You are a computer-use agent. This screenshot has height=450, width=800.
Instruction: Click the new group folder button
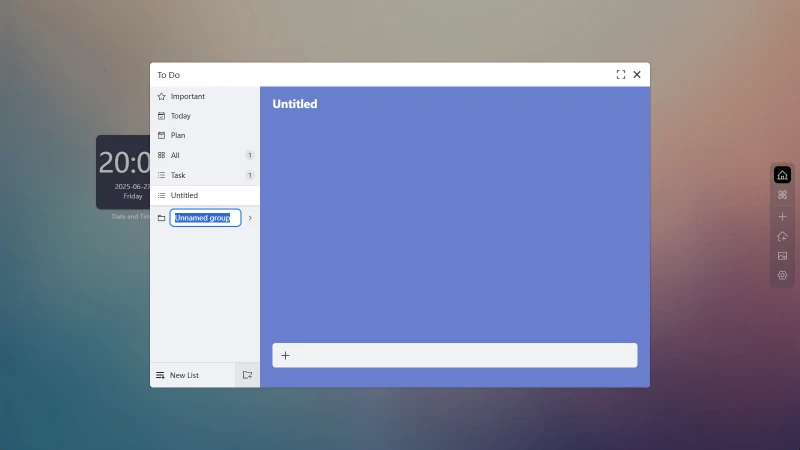coord(247,375)
